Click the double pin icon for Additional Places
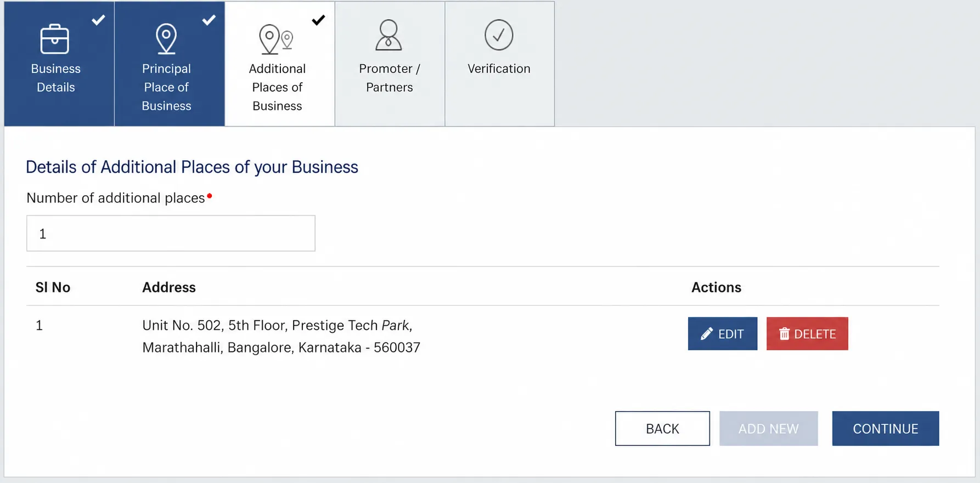980x483 pixels. tap(276, 39)
